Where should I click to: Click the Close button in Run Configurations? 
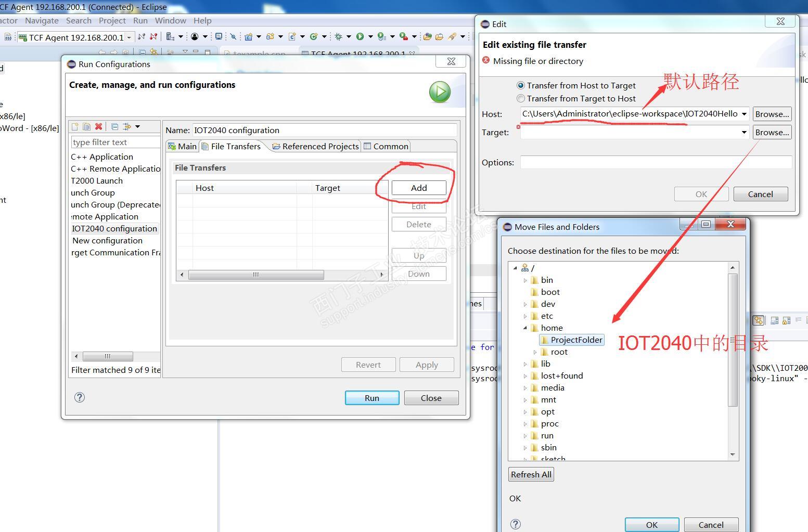[431, 398]
